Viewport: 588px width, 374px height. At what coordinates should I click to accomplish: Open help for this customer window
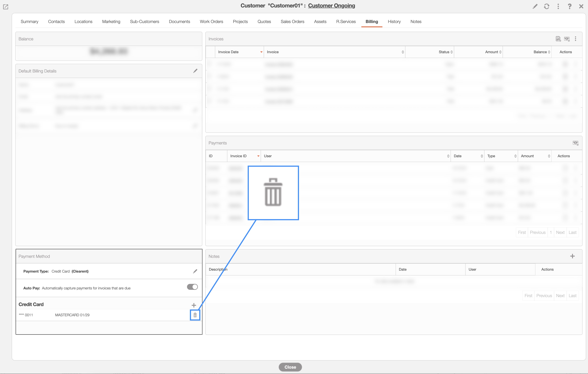569,6
